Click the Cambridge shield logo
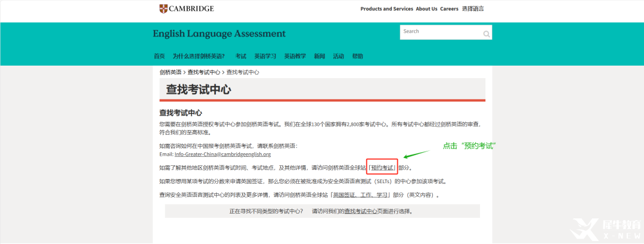 click(x=163, y=8)
